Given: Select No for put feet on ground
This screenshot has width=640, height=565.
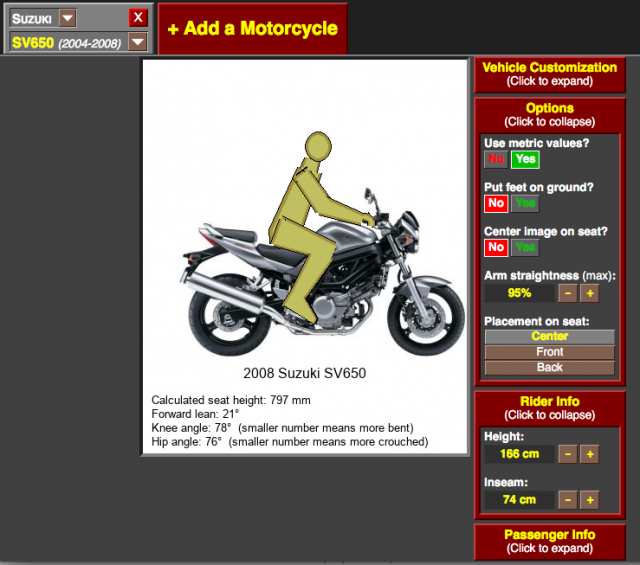Looking at the screenshot, I should (495, 203).
